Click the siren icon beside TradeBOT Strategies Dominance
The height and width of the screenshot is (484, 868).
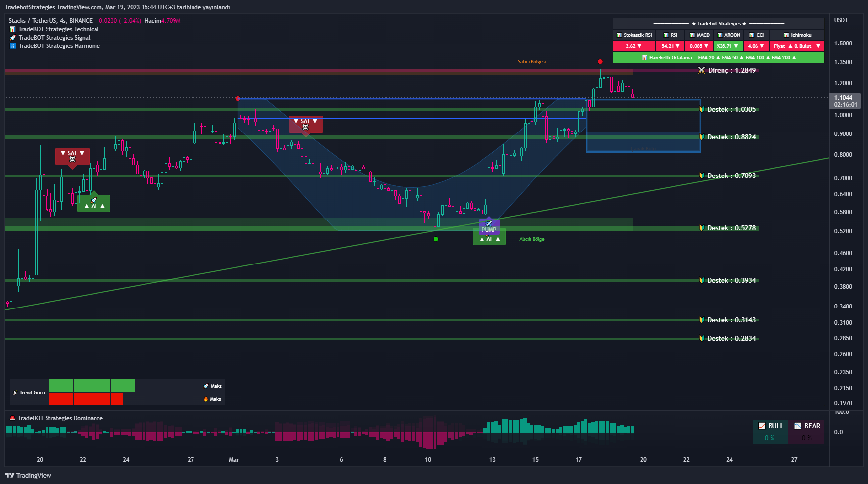click(13, 418)
